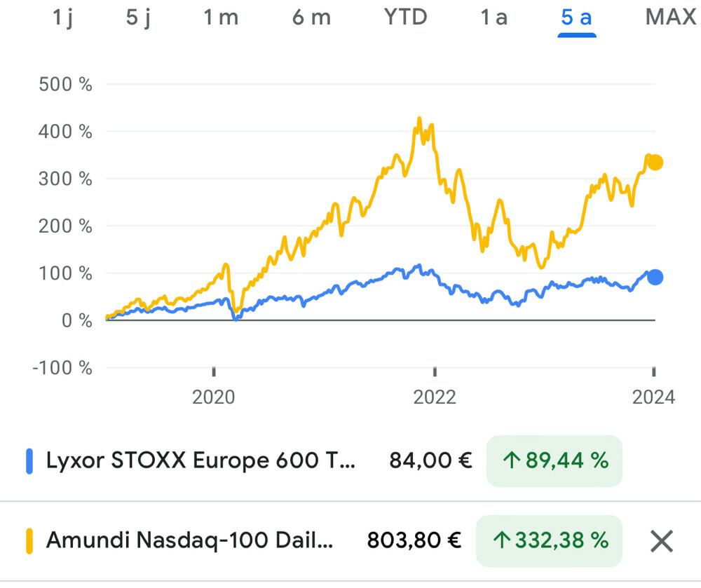Select the 1 j time range tab
This screenshot has width=701, height=588.
coord(63,18)
